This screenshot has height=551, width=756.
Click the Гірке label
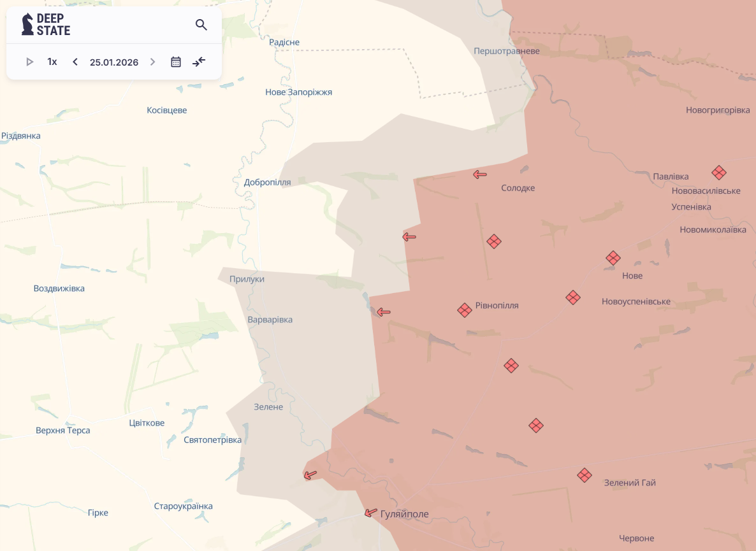tap(98, 513)
